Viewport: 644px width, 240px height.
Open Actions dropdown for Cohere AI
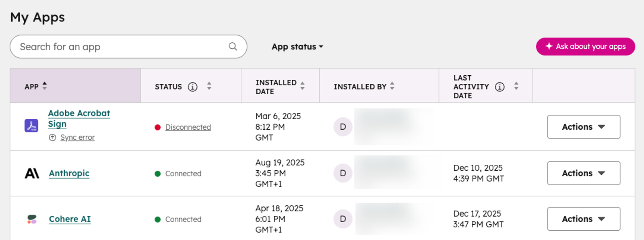[x=584, y=219]
